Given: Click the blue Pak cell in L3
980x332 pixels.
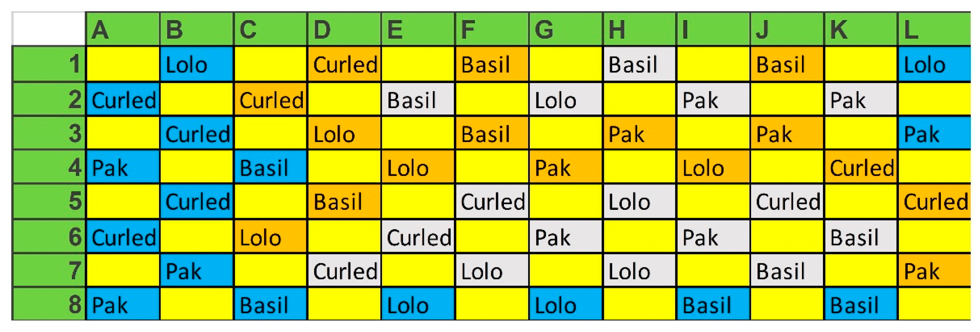Looking at the screenshot, I should pyautogui.click(x=934, y=133).
